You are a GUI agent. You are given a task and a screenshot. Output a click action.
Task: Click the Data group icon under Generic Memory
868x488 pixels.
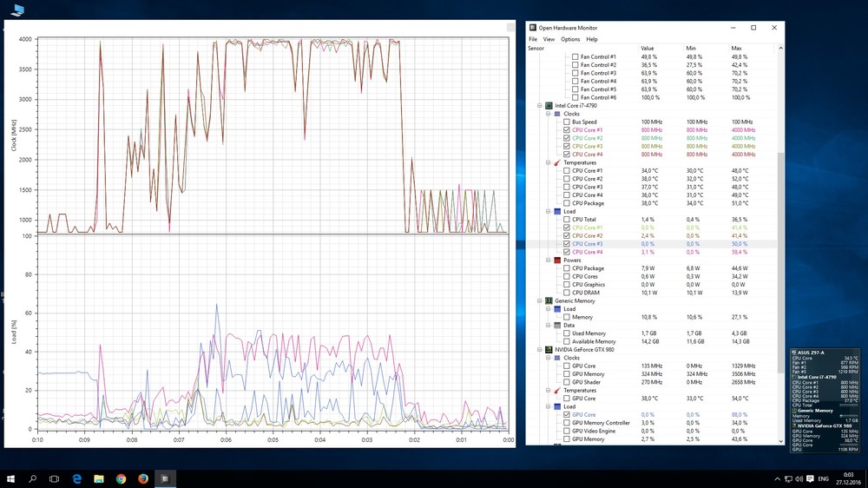[557, 326]
